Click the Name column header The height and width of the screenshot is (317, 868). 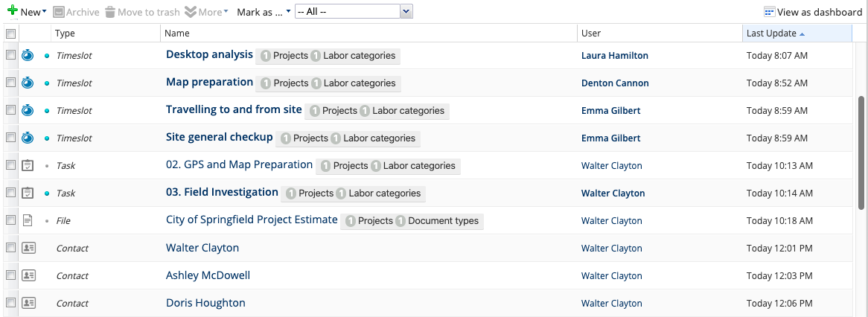click(368, 33)
